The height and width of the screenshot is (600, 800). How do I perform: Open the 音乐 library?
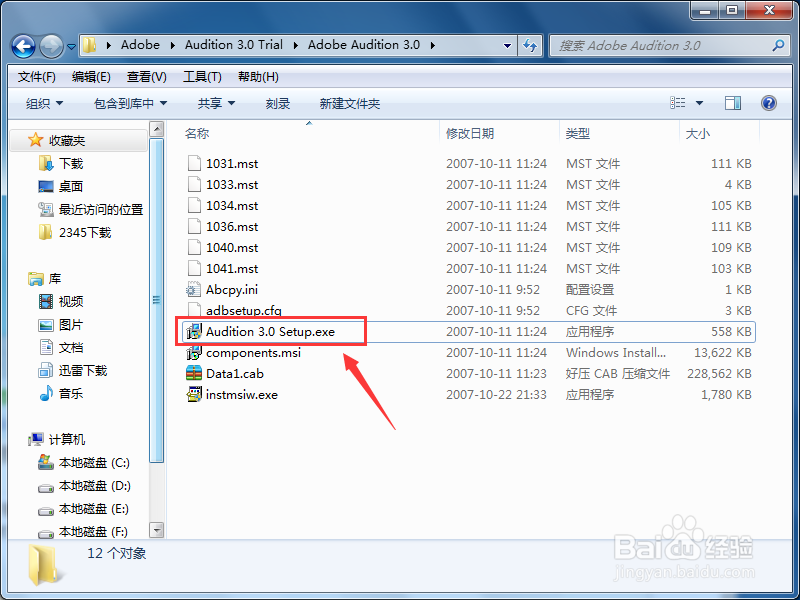[60, 393]
